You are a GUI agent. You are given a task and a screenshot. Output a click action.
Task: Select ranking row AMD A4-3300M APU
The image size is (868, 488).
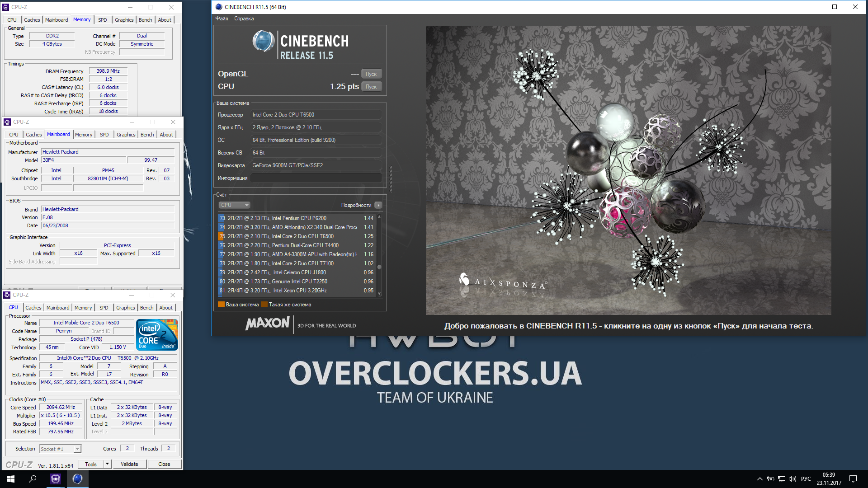pyautogui.click(x=297, y=254)
